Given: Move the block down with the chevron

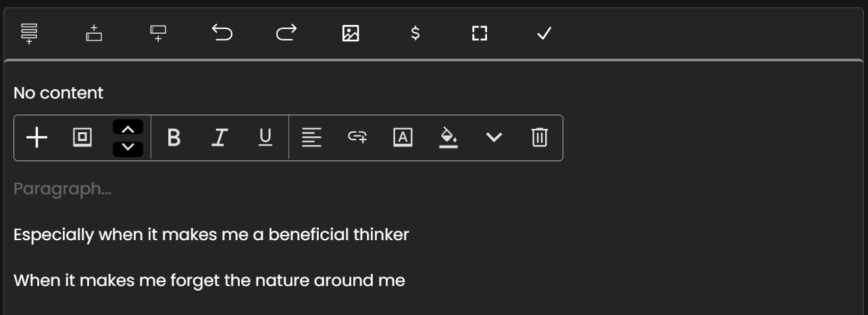Looking at the screenshot, I should click(x=128, y=147).
